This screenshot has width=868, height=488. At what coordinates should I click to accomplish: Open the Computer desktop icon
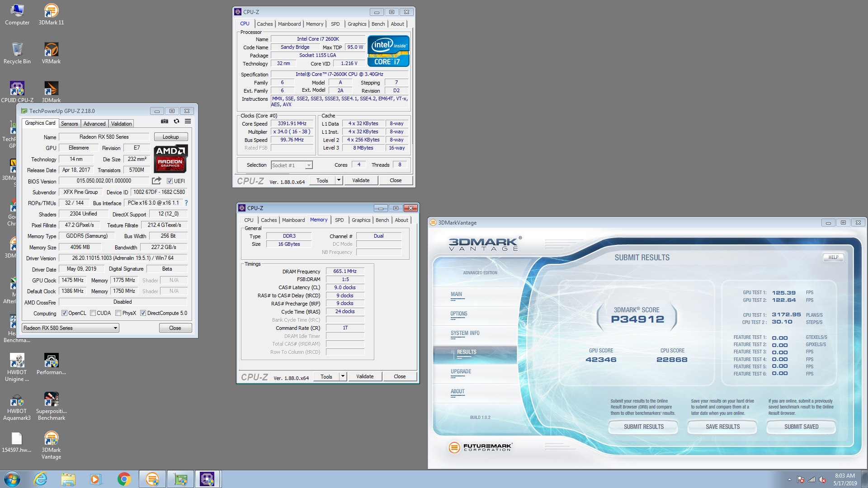tap(17, 14)
